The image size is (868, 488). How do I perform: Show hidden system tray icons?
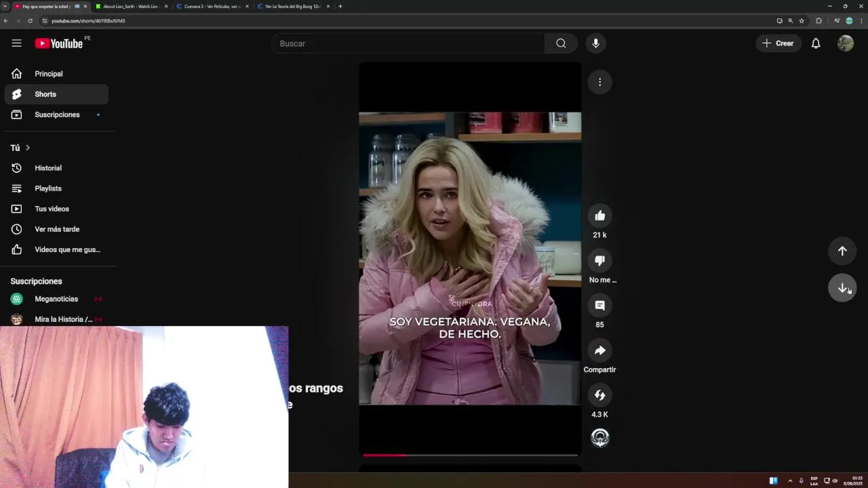[x=790, y=481]
